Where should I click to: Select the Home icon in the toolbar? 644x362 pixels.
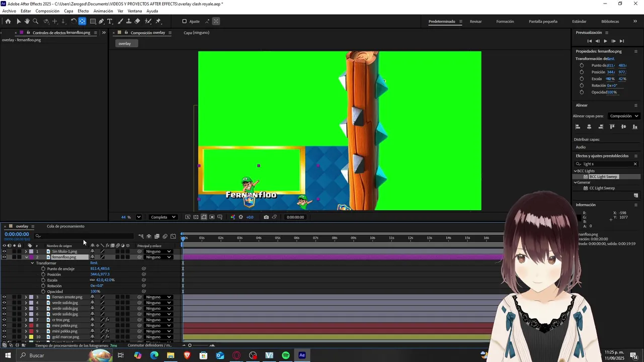pyautogui.click(x=8, y=21)
